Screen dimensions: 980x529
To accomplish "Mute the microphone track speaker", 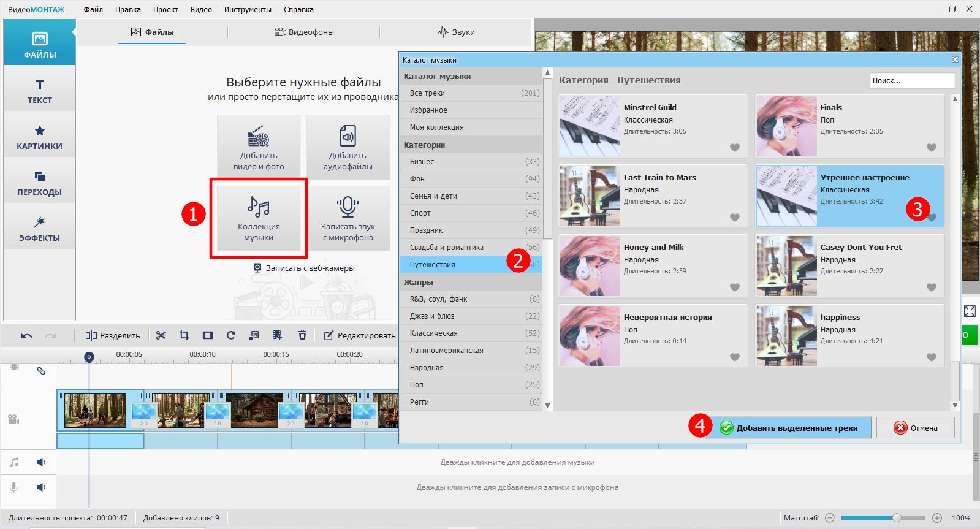I will (41, 487).
